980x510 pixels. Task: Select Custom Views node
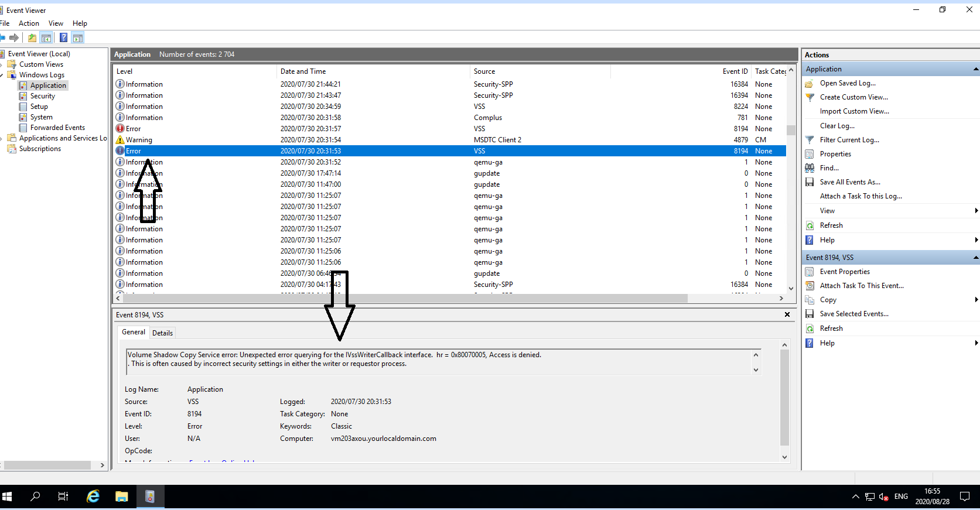[x=41, y=64]
